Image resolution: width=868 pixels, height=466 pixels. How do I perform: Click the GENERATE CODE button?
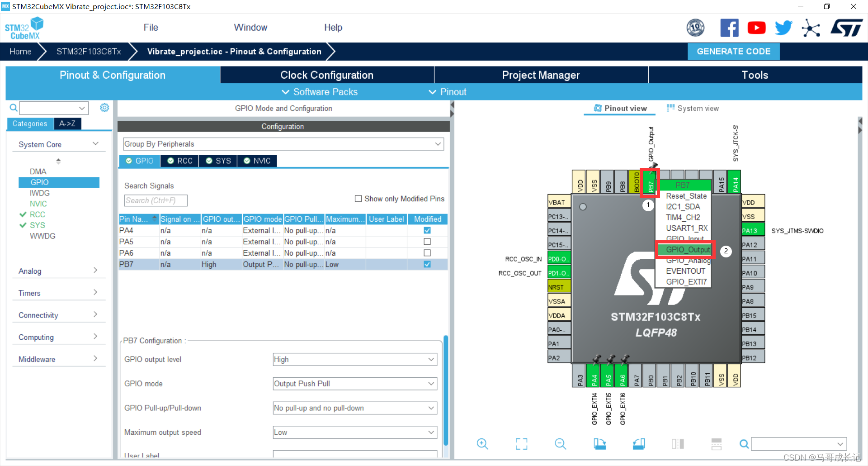pyautogui.click(x=733, y=52)
